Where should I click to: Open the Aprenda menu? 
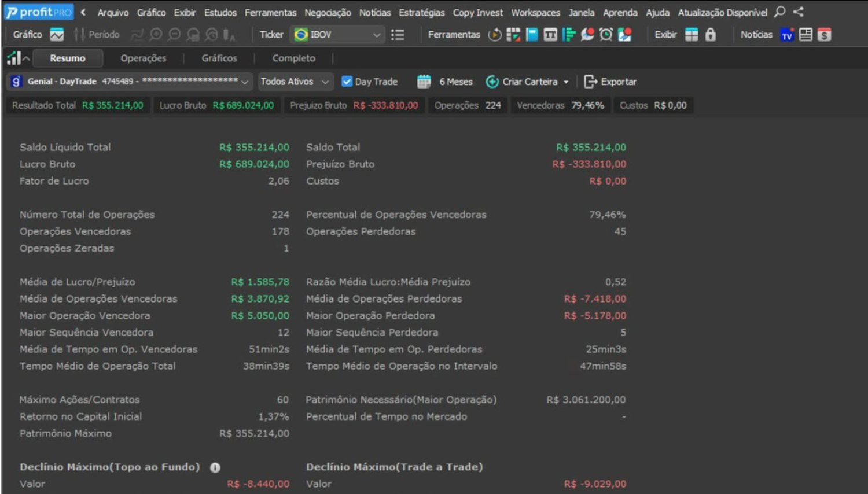pyautogui.click(x=620, y=12)
